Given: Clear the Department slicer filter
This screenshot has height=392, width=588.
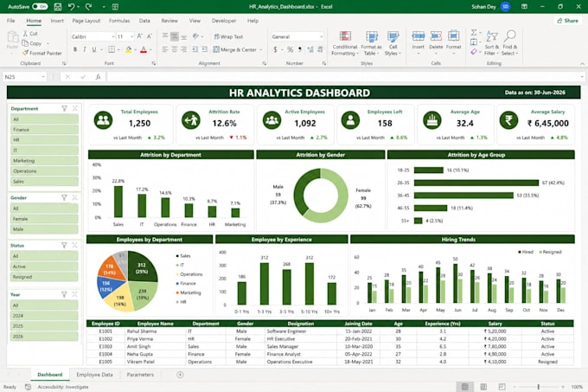Looking at the screenshot, I should click(x=74, y=108).
